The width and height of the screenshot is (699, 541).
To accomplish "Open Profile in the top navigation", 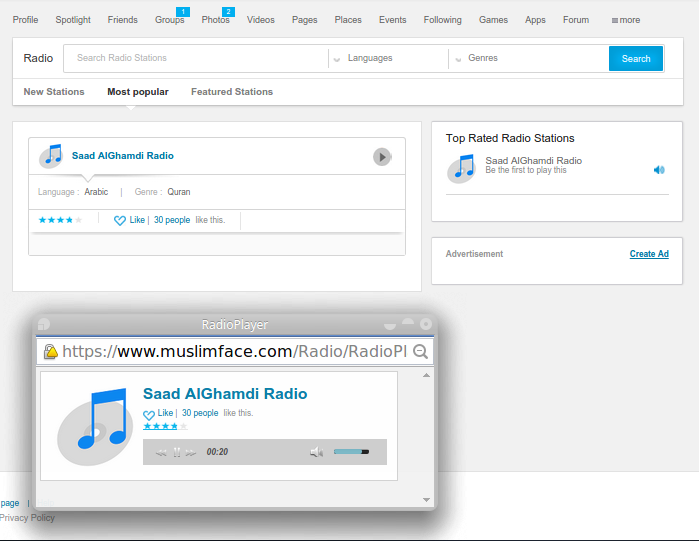I will point(25,20).
